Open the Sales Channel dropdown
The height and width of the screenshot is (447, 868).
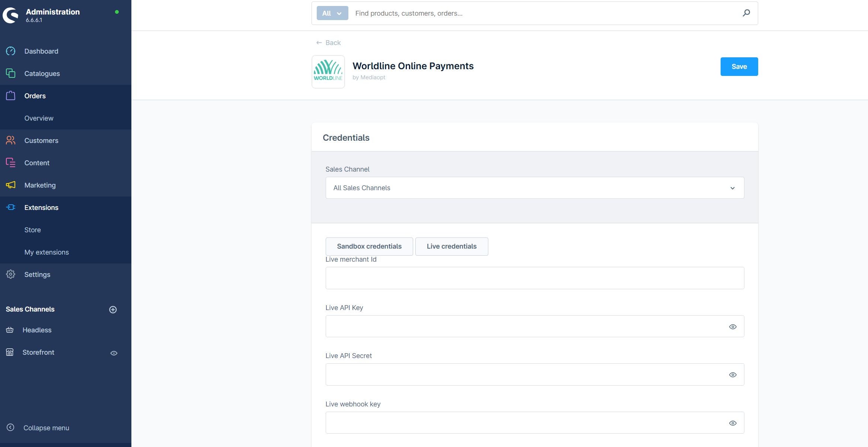534,188
